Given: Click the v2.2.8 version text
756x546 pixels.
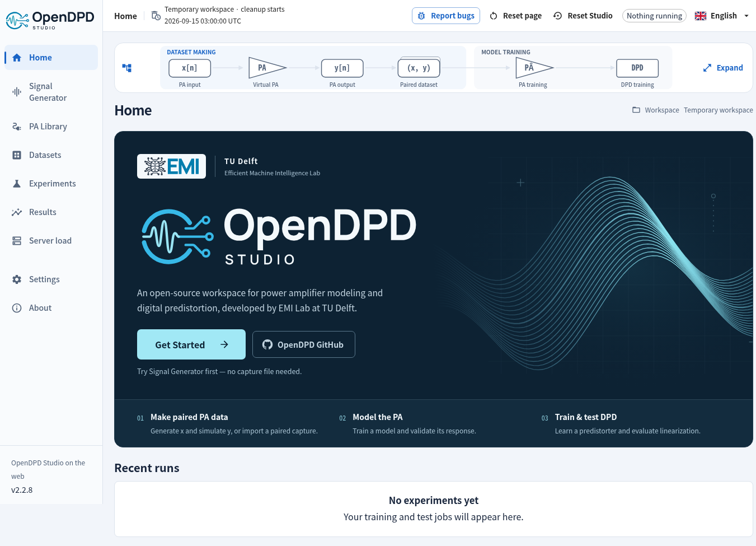Looking at the screenshot, I should click(x=22, y=490).
